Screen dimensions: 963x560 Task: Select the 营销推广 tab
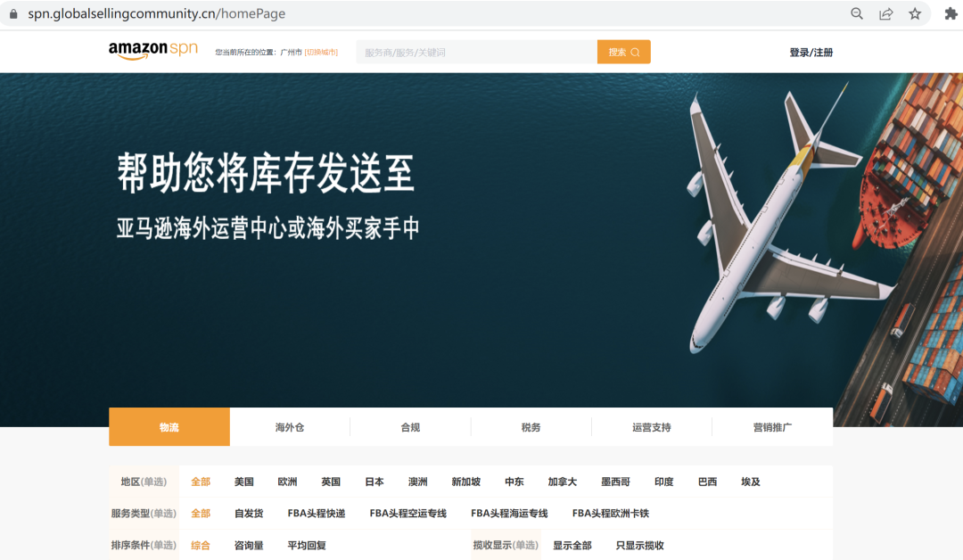(772, 427)
